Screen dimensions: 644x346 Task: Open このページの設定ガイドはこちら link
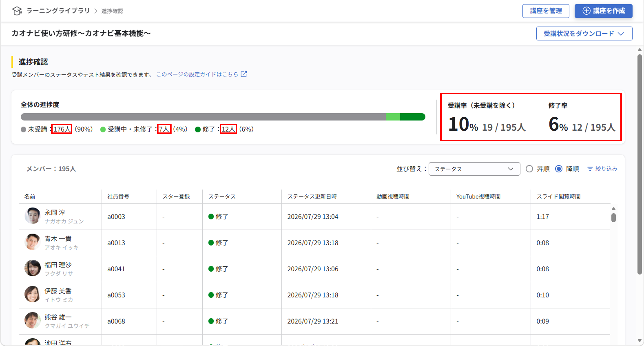tap(197, 74)
